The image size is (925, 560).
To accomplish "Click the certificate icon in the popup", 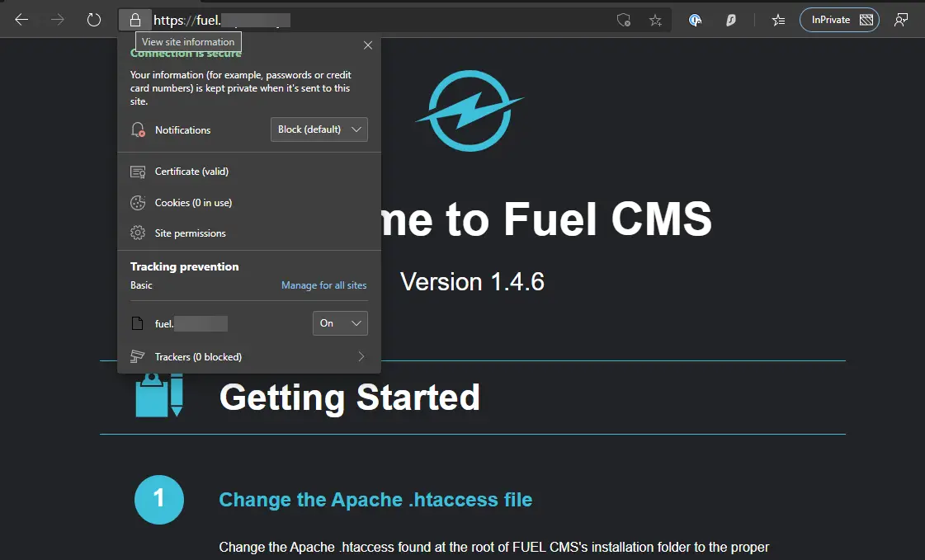I will tap(138, 172).
